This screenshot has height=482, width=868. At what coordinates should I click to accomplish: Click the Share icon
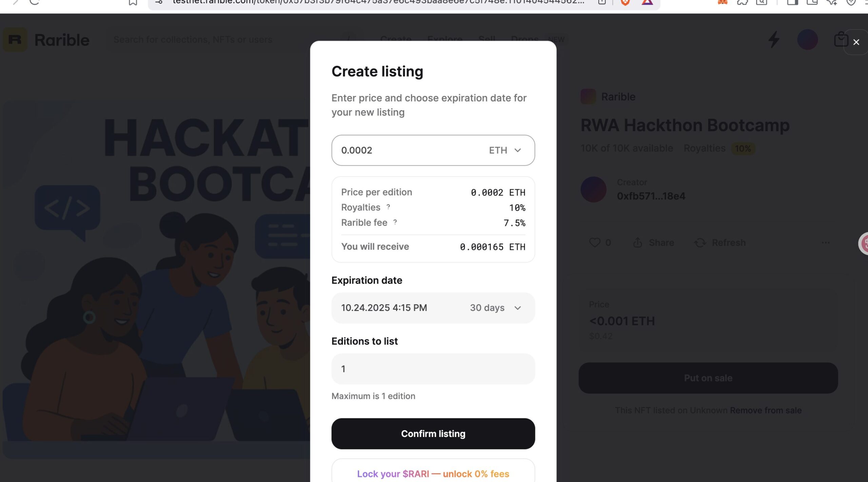coord(637,243)
